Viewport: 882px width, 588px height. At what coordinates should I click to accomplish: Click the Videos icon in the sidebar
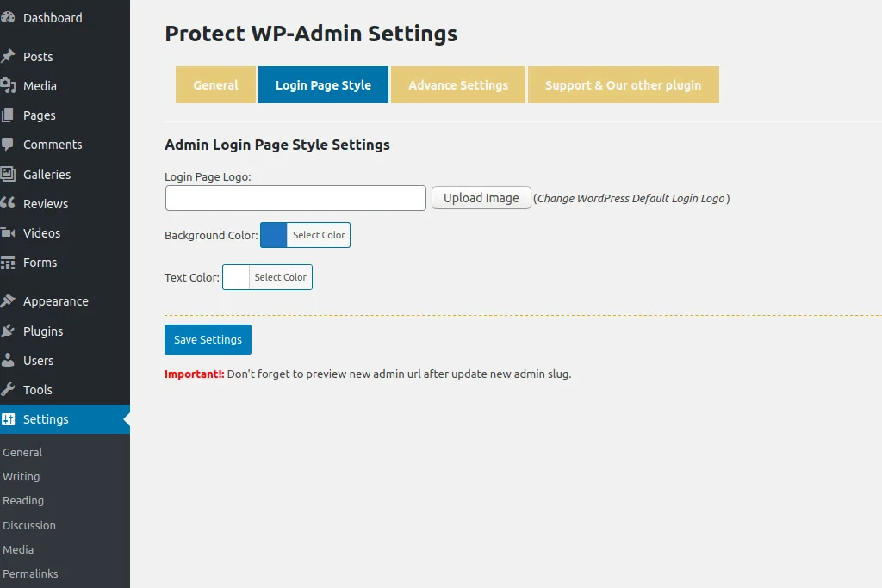pos(13,232)
